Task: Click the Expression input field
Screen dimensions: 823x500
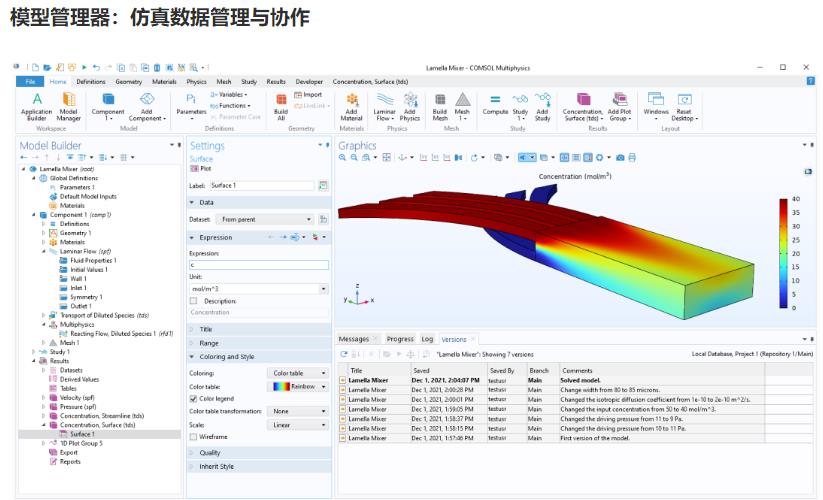Action: 259,265
